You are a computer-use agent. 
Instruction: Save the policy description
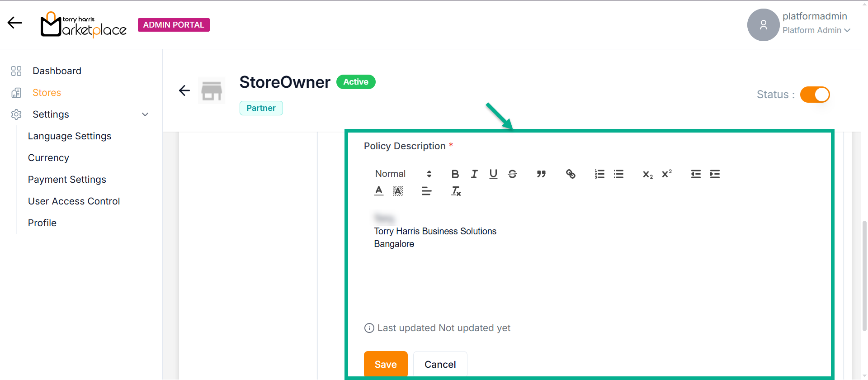pos(386,364)
